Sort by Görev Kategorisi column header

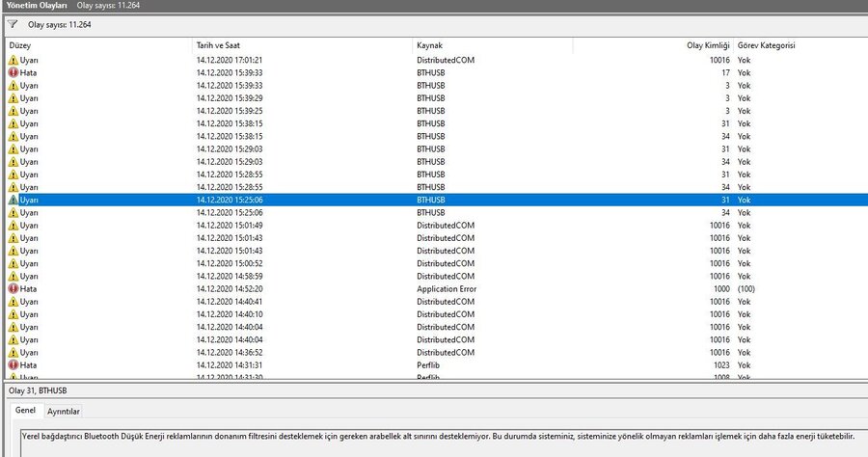point(766,45)
